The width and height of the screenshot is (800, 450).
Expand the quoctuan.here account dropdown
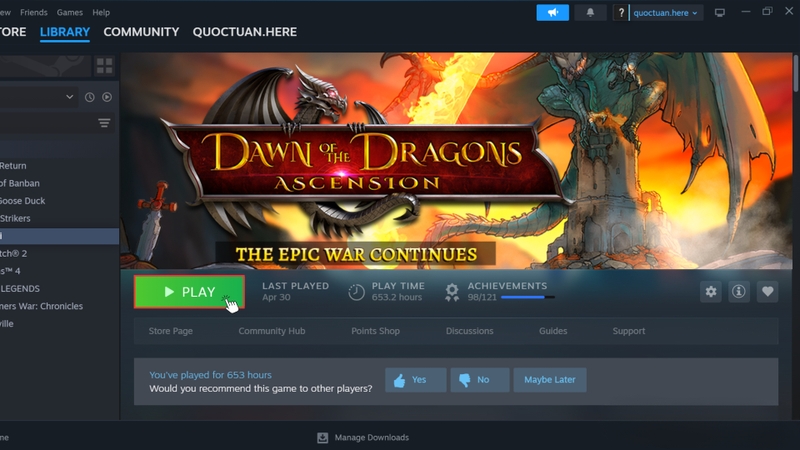click(x=665, y=13)
